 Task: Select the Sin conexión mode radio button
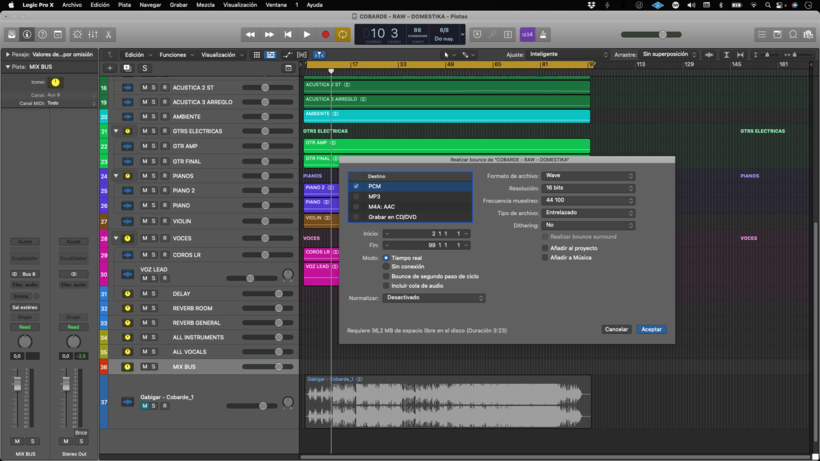(386, 267)
